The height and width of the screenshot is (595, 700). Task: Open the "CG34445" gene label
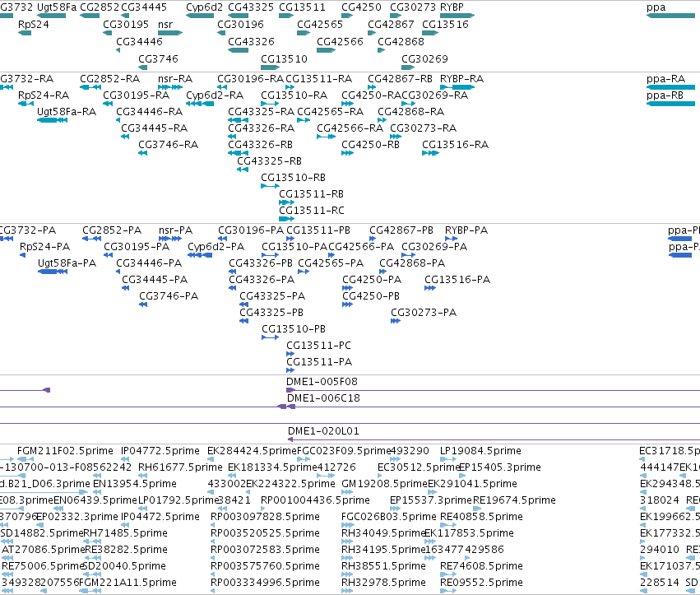144,7
